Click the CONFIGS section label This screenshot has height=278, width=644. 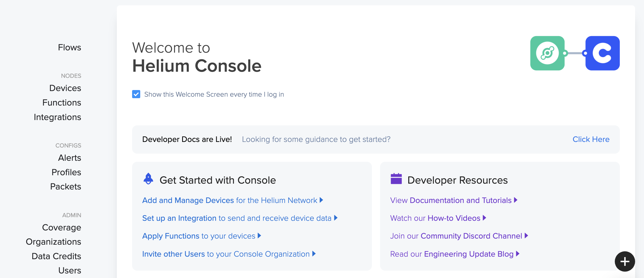click(x=68, y=145)
